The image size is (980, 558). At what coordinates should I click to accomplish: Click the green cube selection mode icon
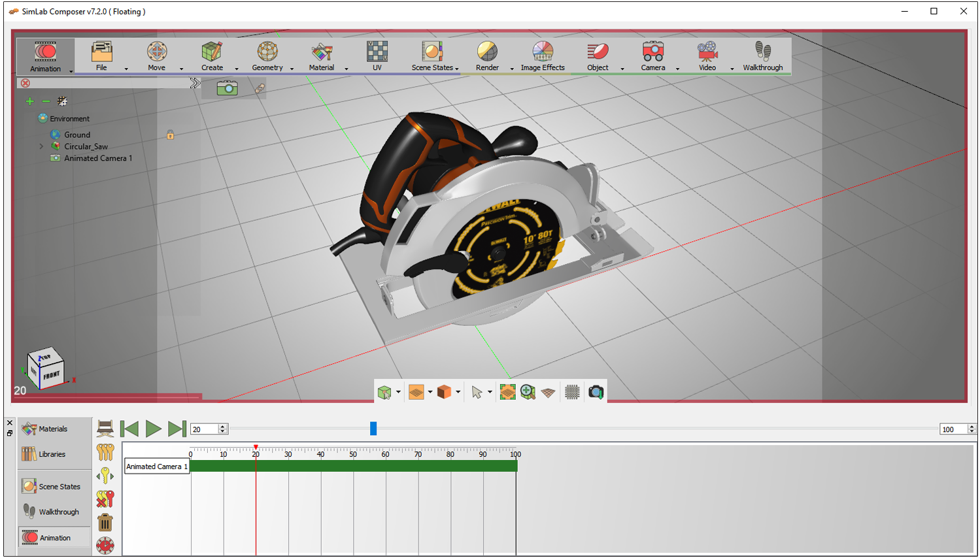(384, 392)
